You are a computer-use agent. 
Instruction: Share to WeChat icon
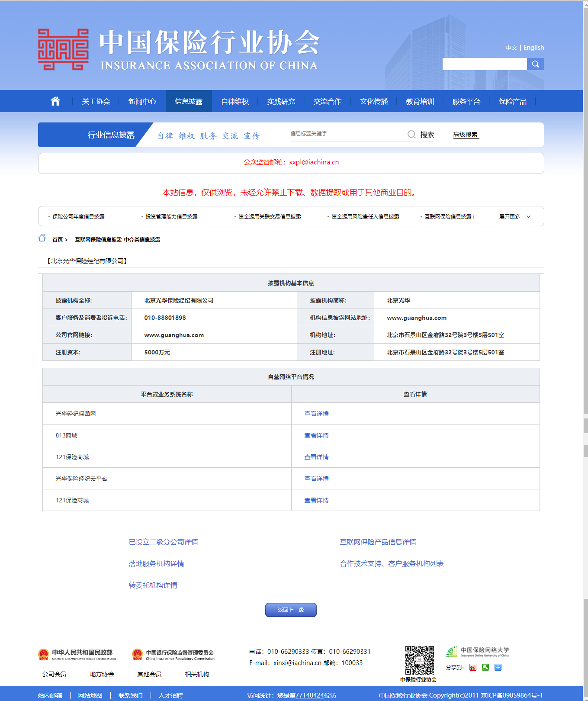point(485,667)
